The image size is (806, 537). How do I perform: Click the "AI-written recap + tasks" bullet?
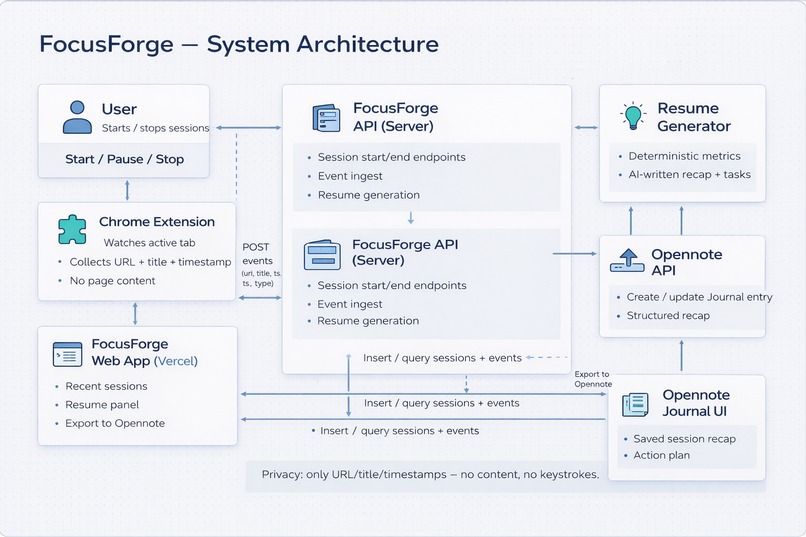pyautogui.click(x=690, y=175)
